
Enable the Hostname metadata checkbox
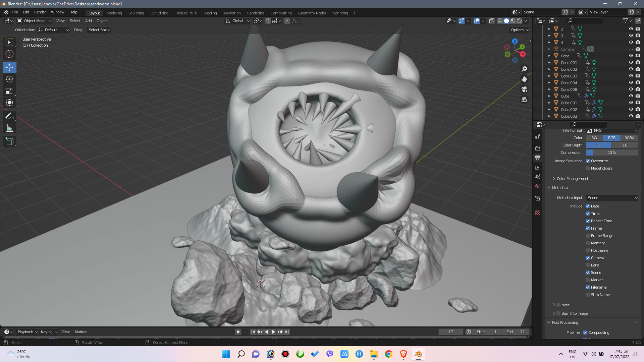point(588,250)
